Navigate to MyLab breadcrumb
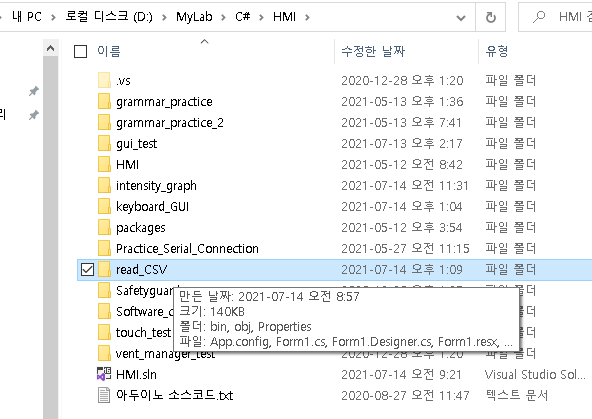The width and height of the screenshot is (592, 419). (x=194, y=17)
